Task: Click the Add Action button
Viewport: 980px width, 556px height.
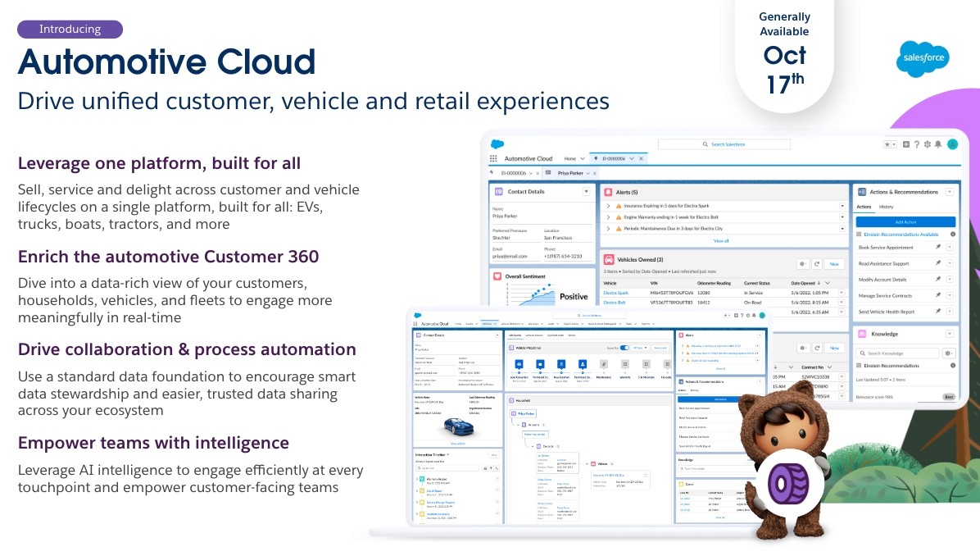Action: pyautogui.click(x=905, y=222)
